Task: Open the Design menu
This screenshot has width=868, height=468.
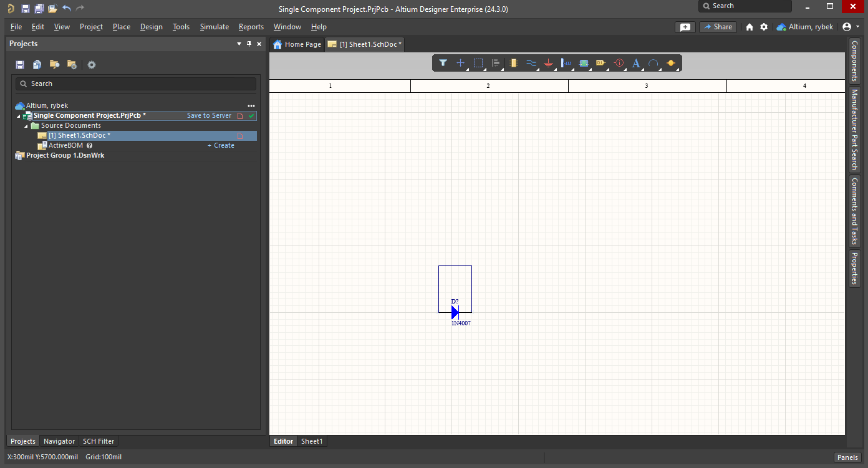Action: (151, 27)
